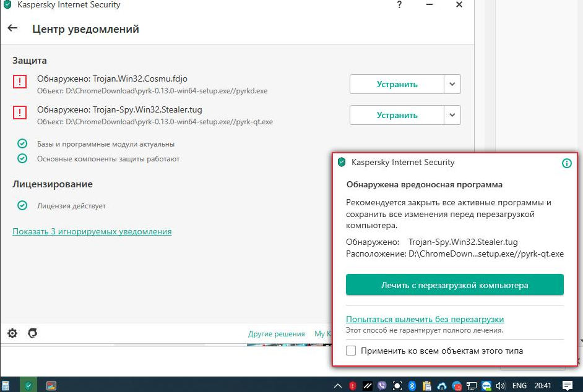The height and width of the screenshot is (392, 583).
Task: Click the Защита section heading
Action: point(30,60)
